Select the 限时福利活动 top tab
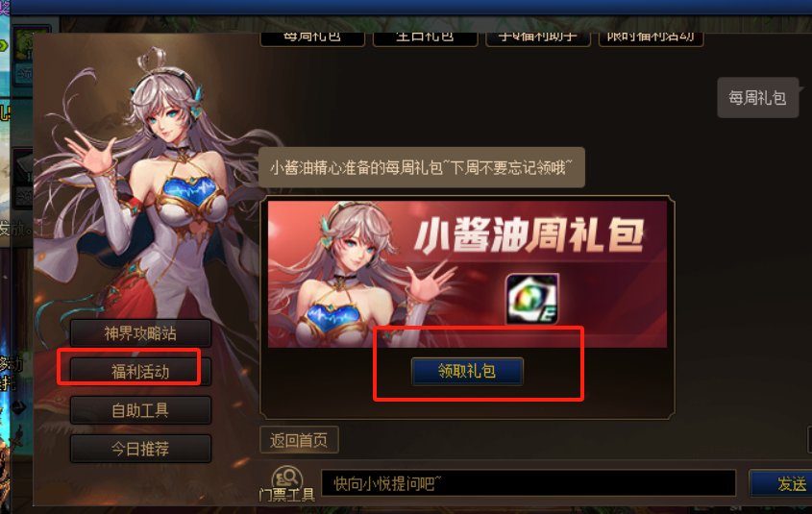Screen dimensions: 812x514 click(651, 38)
